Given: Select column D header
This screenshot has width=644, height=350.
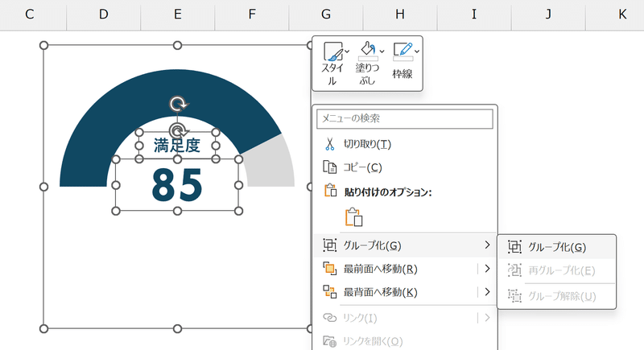Looking at the screenshot, I should pyautogui.click(x=104, y=14).
